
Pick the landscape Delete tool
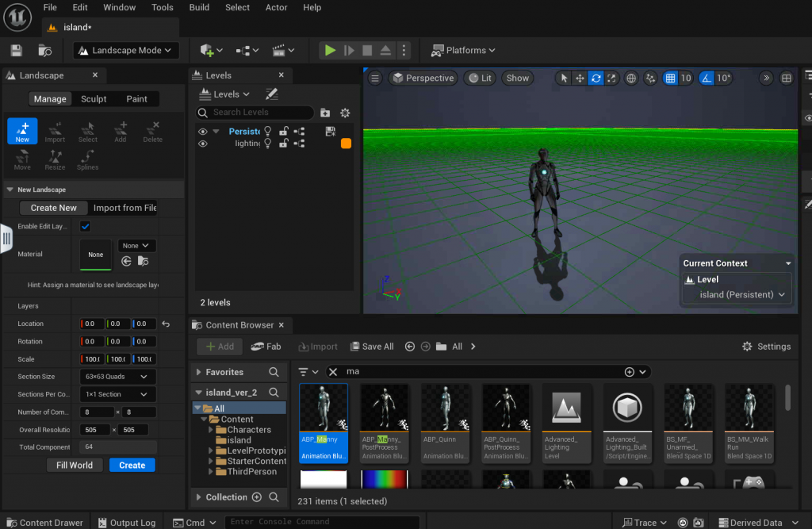tap(153, 132)
